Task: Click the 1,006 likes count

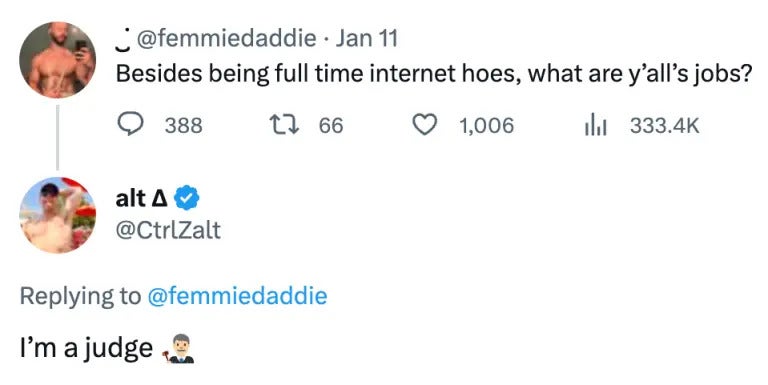Action: point(486,125)
